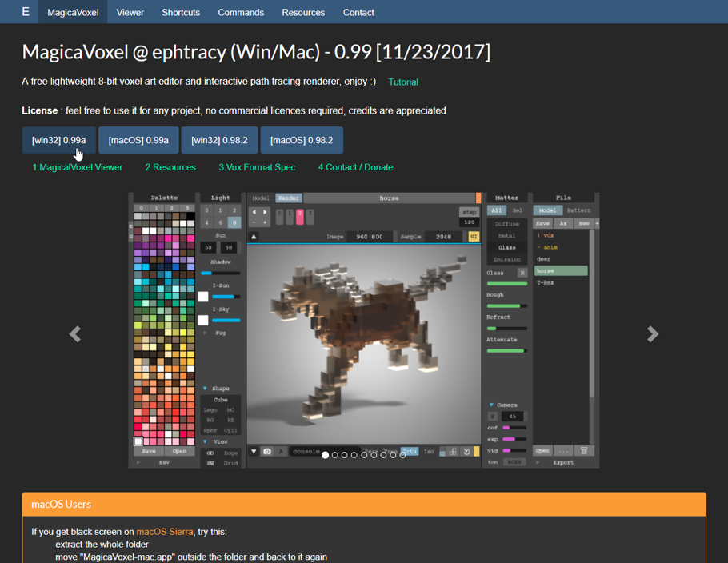Click the plus add-frame icon under arrows
Image resolution: width=728 pixels, height=563 pixels.
(x=265, y=222)
